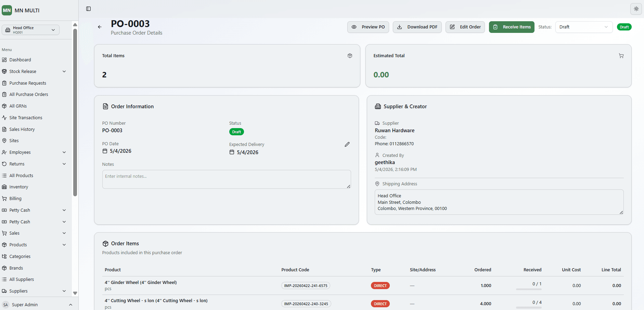Click the Sites location pin icon
This screenshot has height=310, width=644.
[x=4, y=141]
